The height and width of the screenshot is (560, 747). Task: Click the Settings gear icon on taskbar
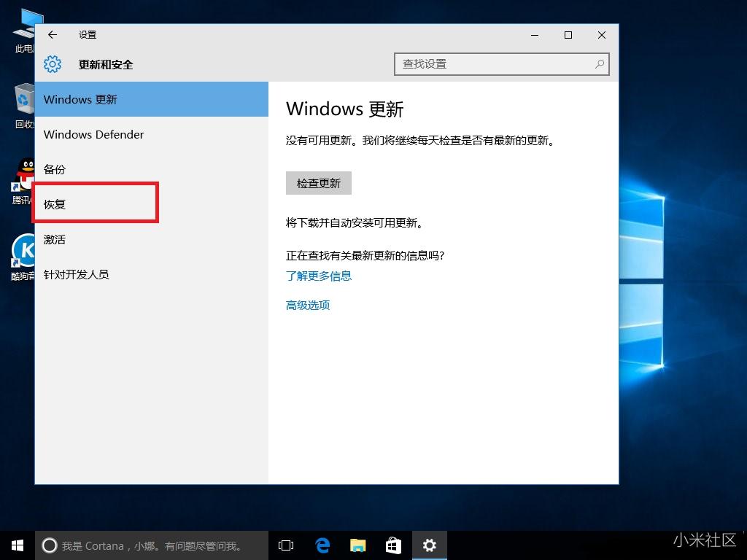(x=429, y=545)
